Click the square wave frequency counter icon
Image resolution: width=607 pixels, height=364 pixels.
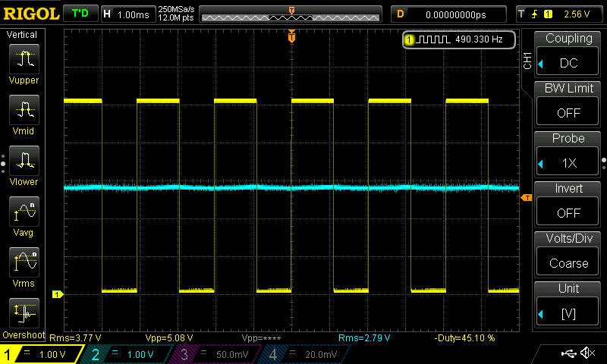click(x=434, y=39)
